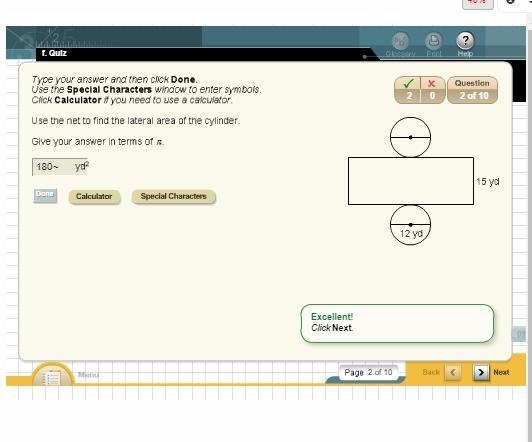This screenshot has height=442, width=532.
Task: Click the Print icon
Action: [x=434, y=41]
